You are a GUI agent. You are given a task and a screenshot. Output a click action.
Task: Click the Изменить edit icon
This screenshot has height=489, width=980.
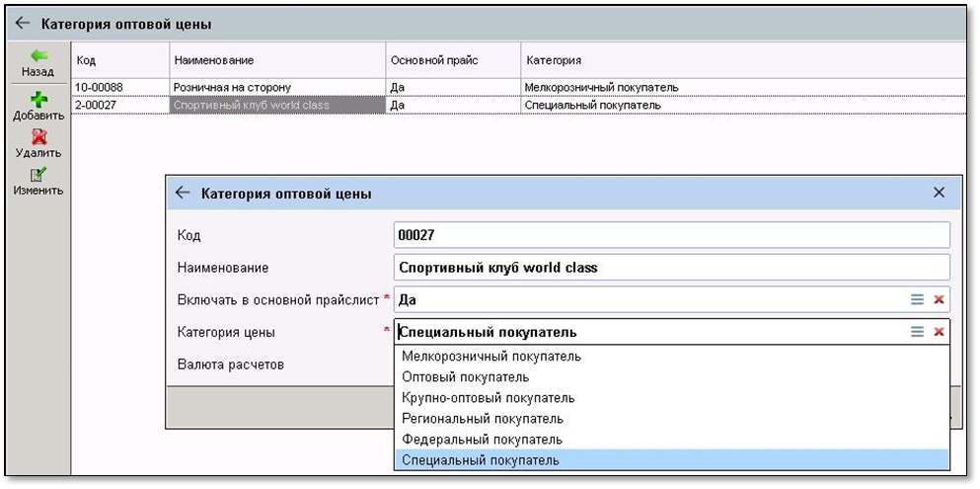tap(38, 175)
